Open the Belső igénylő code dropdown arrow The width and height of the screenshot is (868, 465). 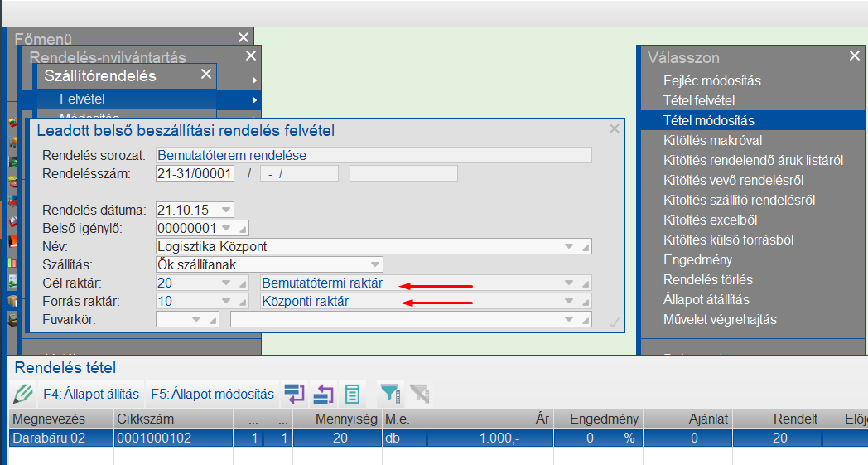tap(226, 228)
